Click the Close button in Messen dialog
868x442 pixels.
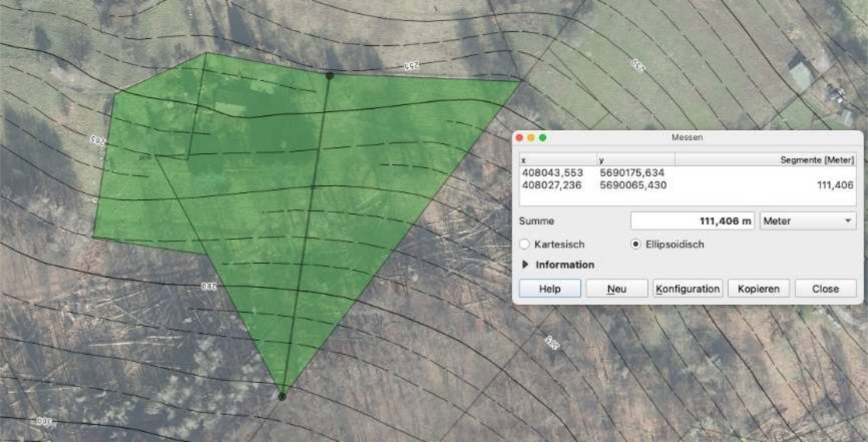point(825,289)
